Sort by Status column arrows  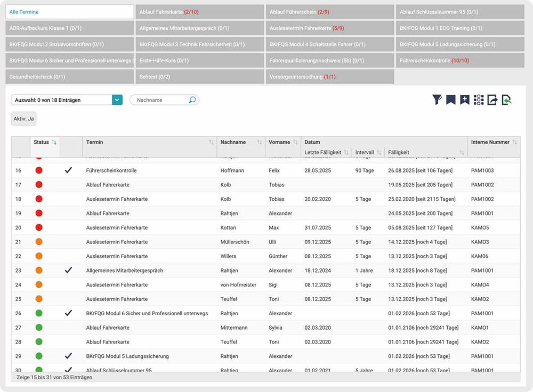[x=54, y=142]
